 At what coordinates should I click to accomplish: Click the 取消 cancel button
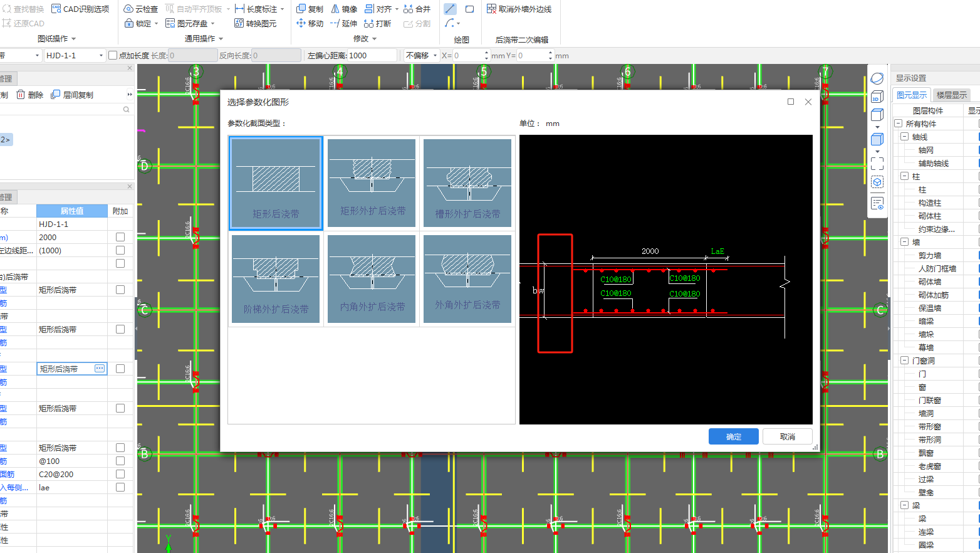[788, 436]
